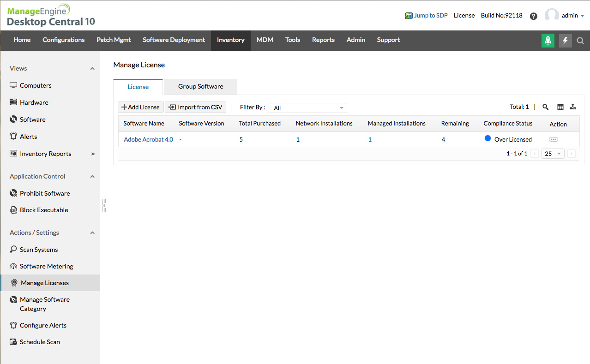Click the help question mark icon
This screenshot has height=364, width=590.
coord(534,16)
